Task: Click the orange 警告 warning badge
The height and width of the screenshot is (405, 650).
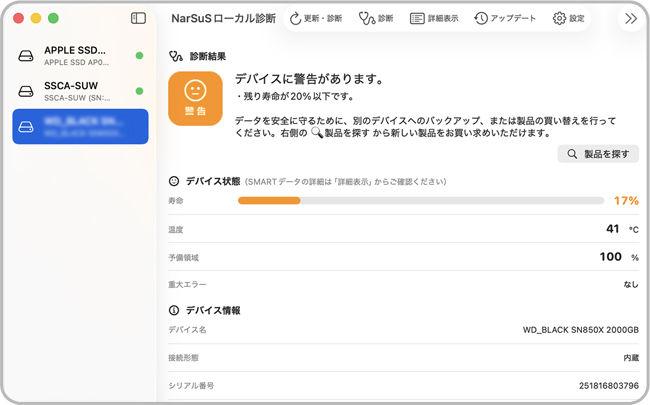Action: tap(195, 99)
